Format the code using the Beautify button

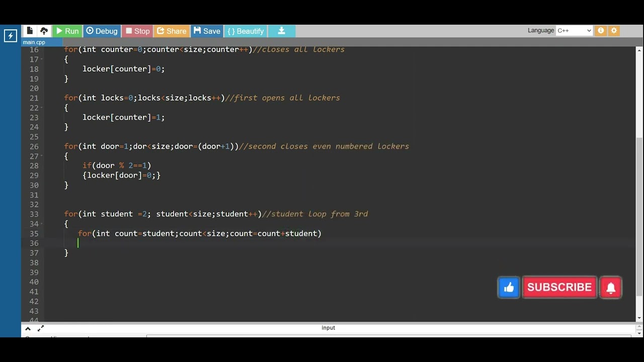click(246, 31)
